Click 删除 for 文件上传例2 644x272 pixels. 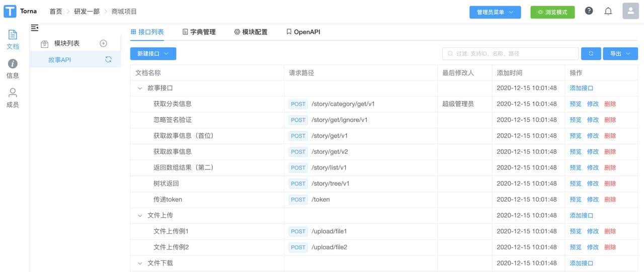[610, 247]
